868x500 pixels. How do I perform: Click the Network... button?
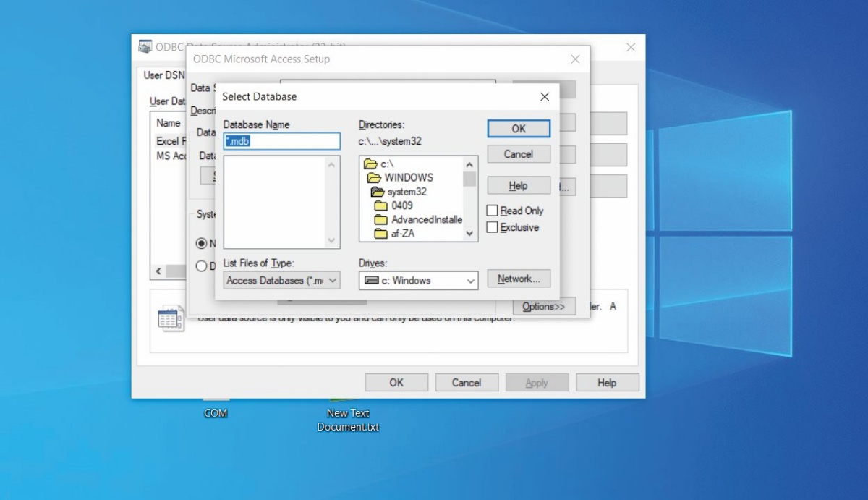pyautogui.click(x=519, y=279)
